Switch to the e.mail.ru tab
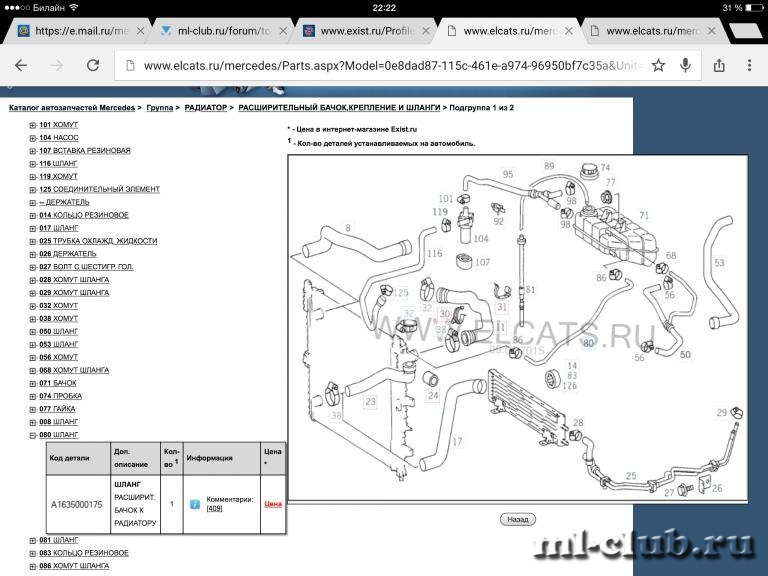 (x=75, y=31)
